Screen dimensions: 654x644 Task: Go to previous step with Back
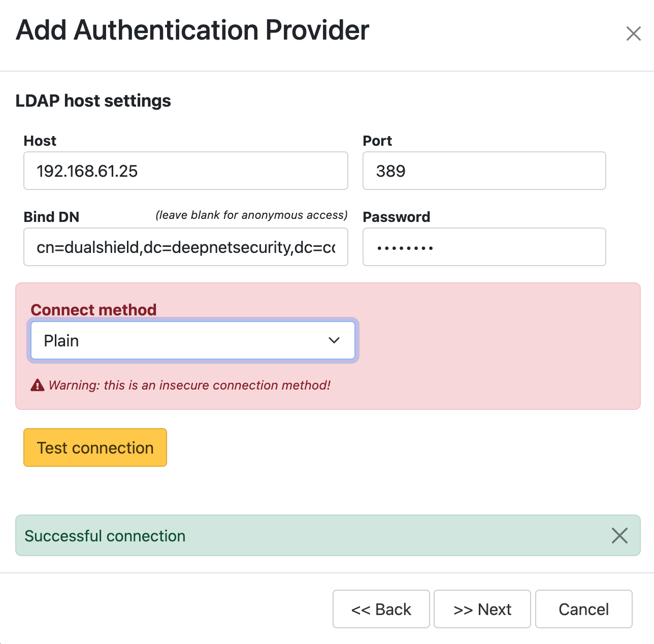[381, 609]
